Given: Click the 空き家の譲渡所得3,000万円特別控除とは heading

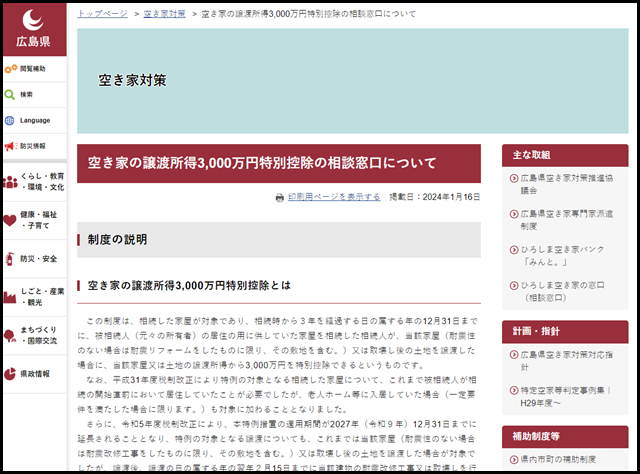Looking at the screenshot, I should pyautogui.click(x=189, y=285).
